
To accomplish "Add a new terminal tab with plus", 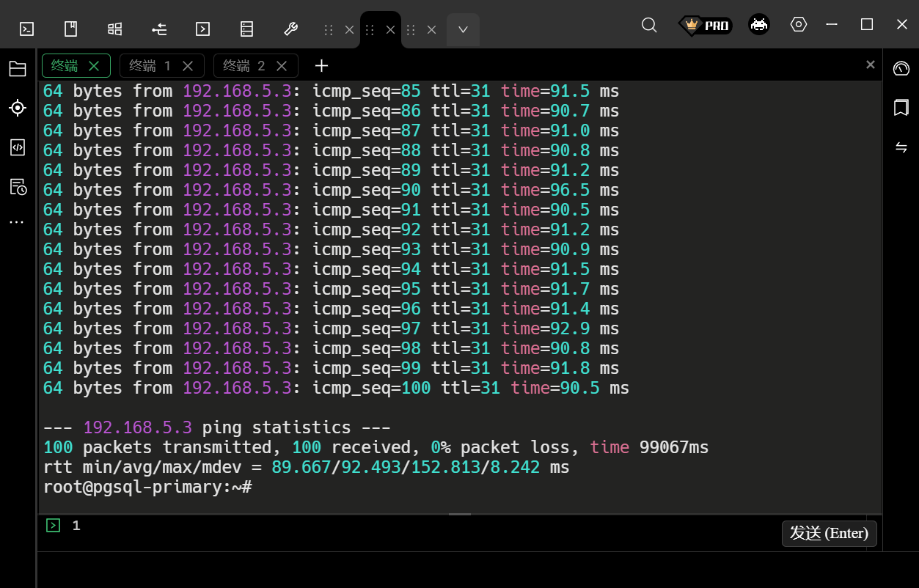I will pyautogui.click(x=321, y=66).
